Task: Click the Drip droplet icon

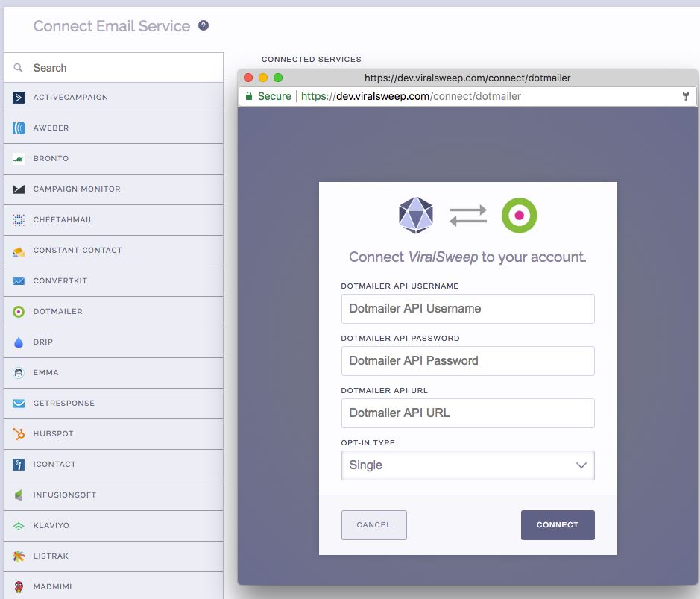Action: tap(19, 342)
